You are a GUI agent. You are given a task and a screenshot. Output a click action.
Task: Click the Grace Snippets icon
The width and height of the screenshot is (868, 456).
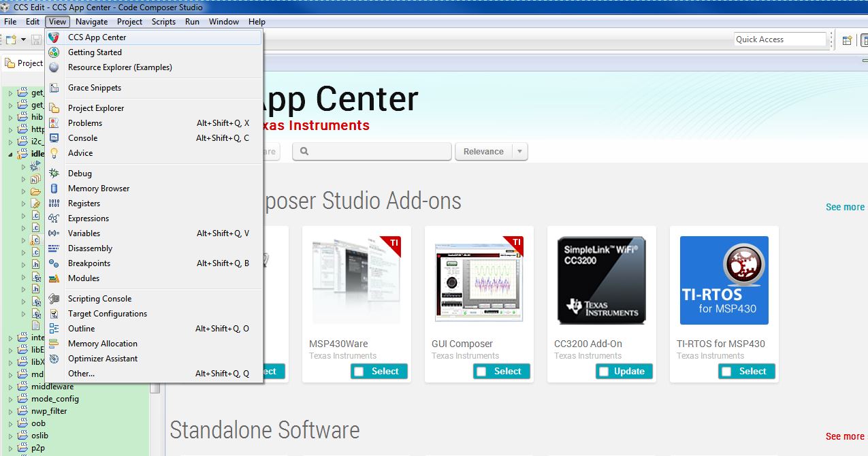tap(54, 88)
